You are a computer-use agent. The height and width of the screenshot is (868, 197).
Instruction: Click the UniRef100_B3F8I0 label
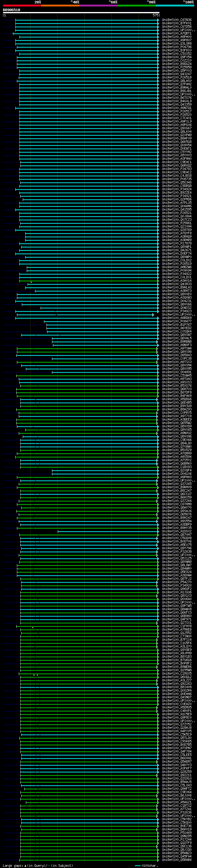[176, 50]
